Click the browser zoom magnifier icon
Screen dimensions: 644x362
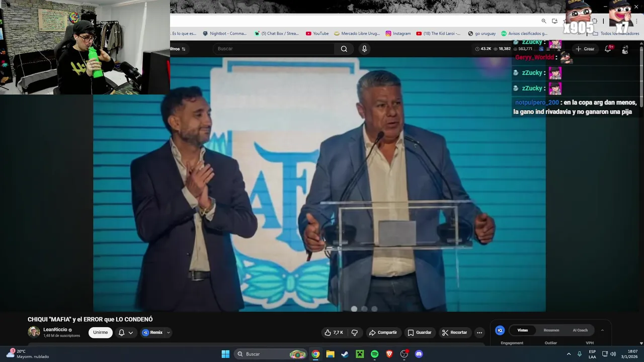tap(544, 21)
